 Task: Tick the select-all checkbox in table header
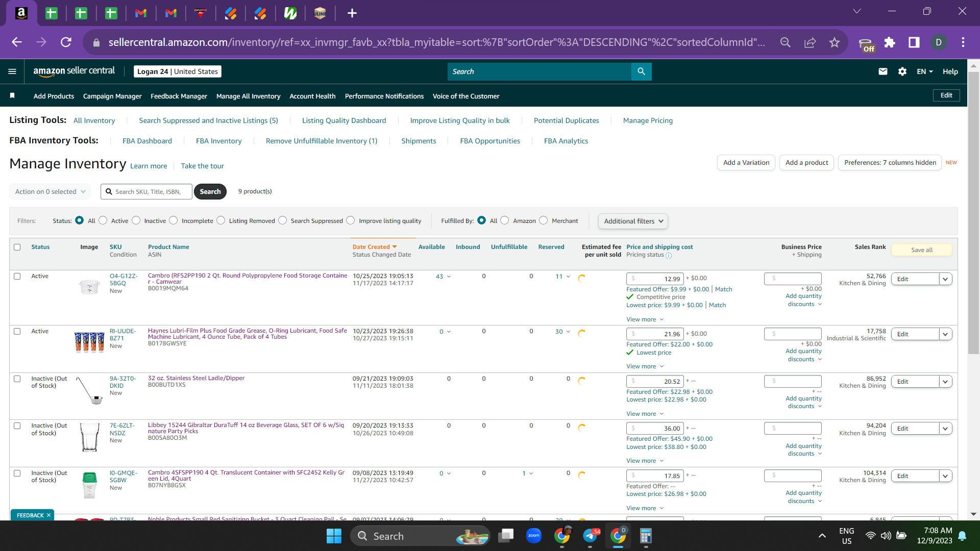click(x=17, y=247)
